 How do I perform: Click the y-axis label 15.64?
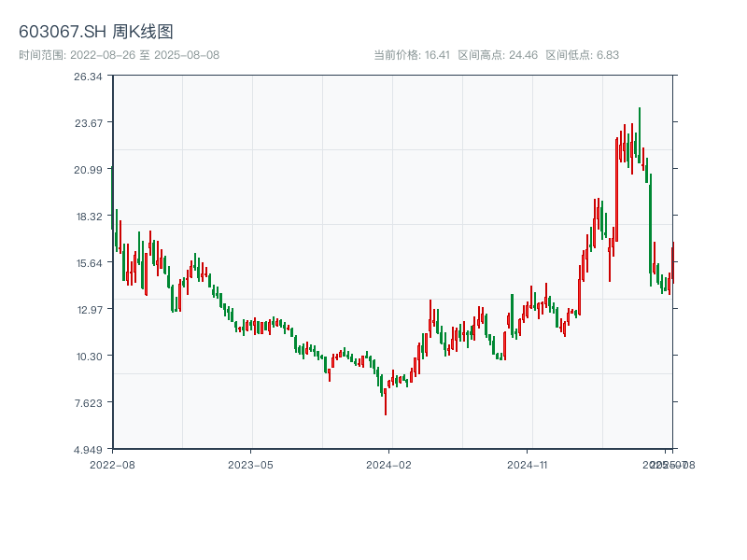click(89, 263)
